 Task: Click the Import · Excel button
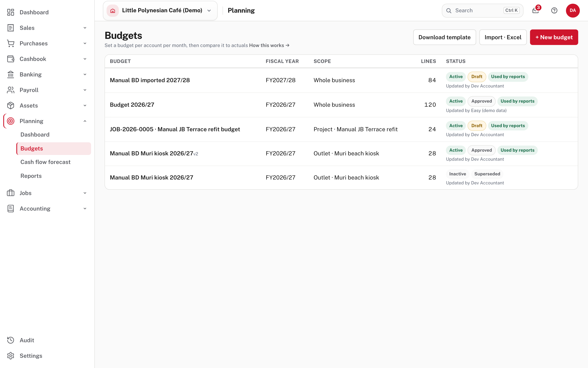(x=503, y=37)
